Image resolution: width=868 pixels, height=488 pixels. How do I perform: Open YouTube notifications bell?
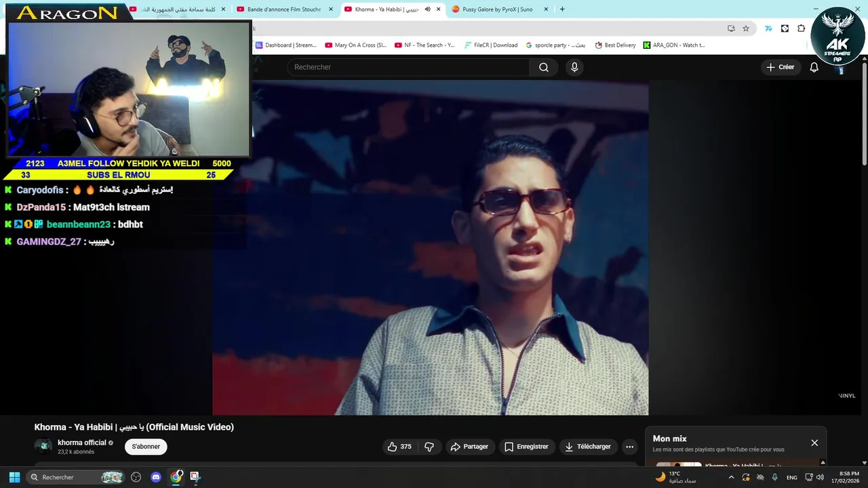coord(814,67)
